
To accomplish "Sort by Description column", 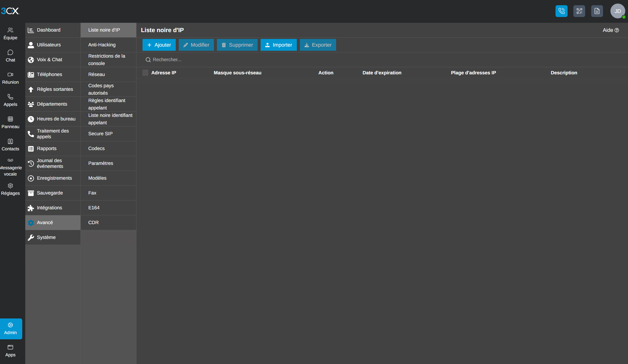I will (564, 73).
